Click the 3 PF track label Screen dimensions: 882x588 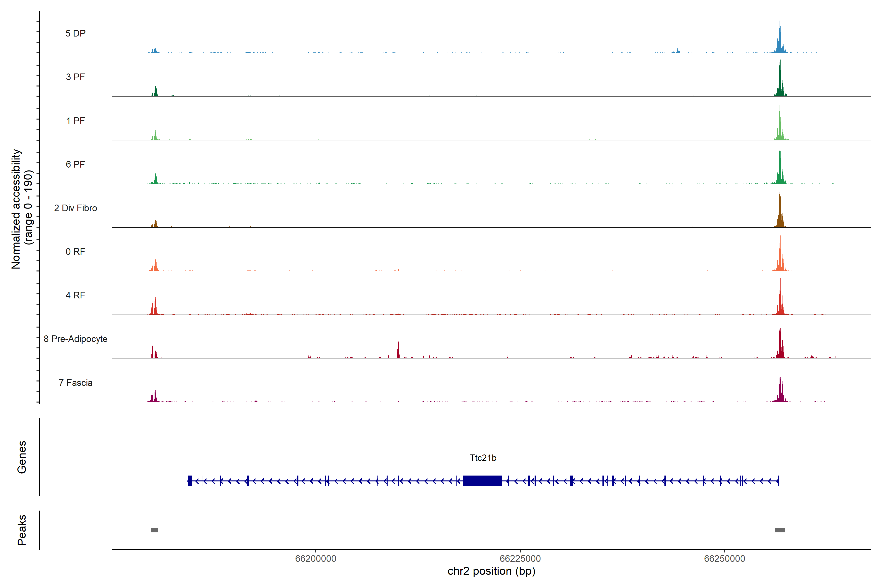75,77
